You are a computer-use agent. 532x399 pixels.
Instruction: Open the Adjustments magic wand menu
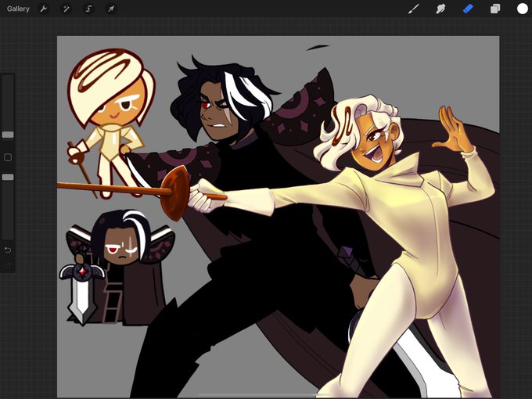[66, 9]
